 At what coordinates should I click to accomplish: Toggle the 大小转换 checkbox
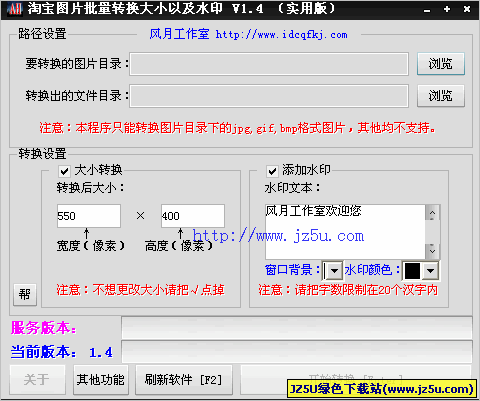pos(64,171)
